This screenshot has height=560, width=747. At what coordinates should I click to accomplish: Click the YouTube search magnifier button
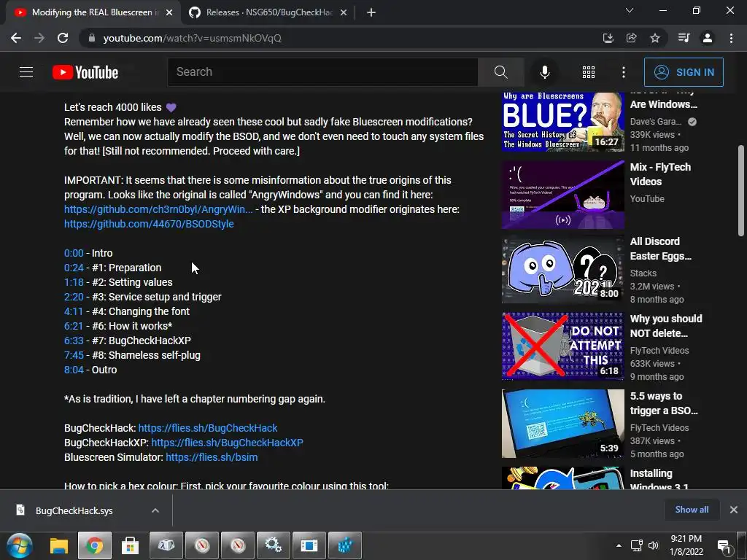(500, 72)
